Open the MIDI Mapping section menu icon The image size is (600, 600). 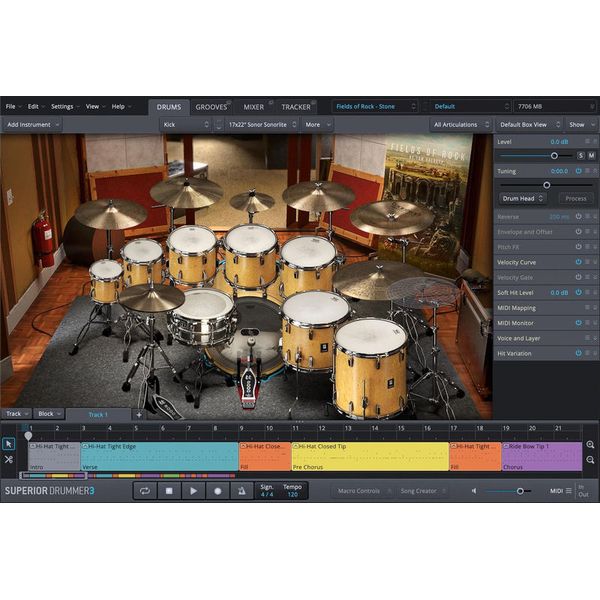point(587,308)
